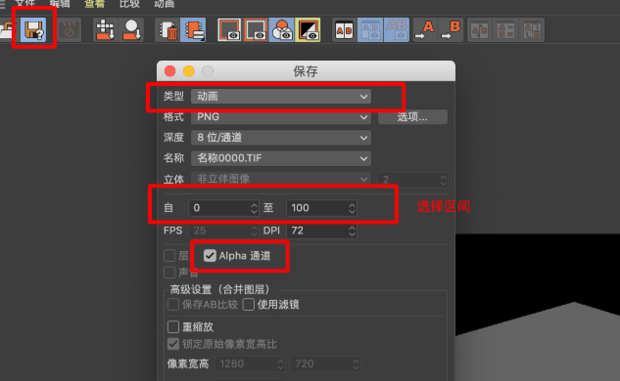The image size is (620, 381).
Task: Open the 名称 dropdown showing 名称0000.TIF
Action: pos(281,158)
